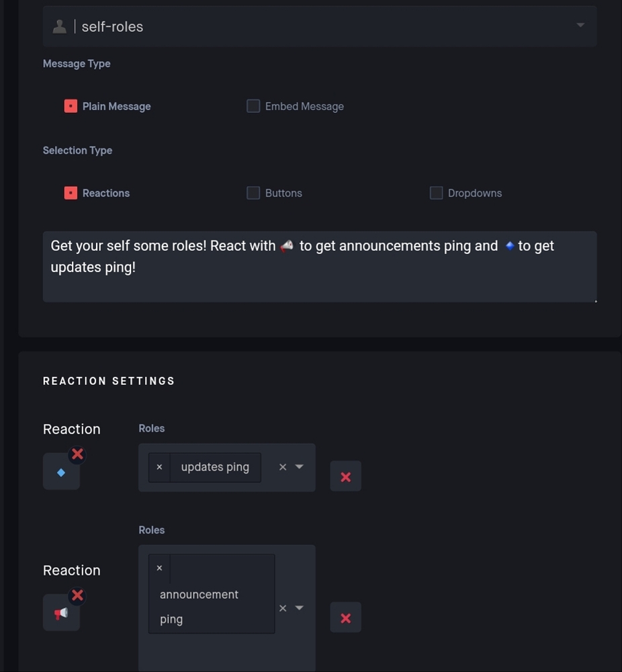622x672 pixels.
Task: Remove the updates ping role tag
Action: pyautogui.click(x=159, y=466)
